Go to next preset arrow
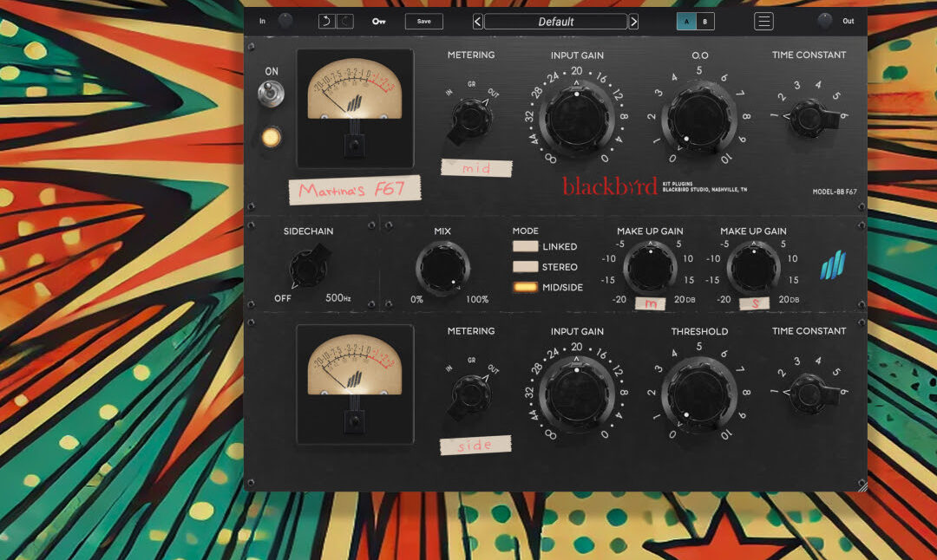Image resolution: width=937 pixels, height=560 pixels. point(633,22)
